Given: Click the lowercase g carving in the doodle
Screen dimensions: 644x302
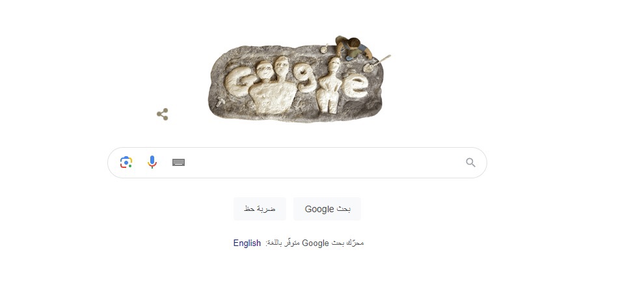Looking at the screenshot, I should point(307,80).
